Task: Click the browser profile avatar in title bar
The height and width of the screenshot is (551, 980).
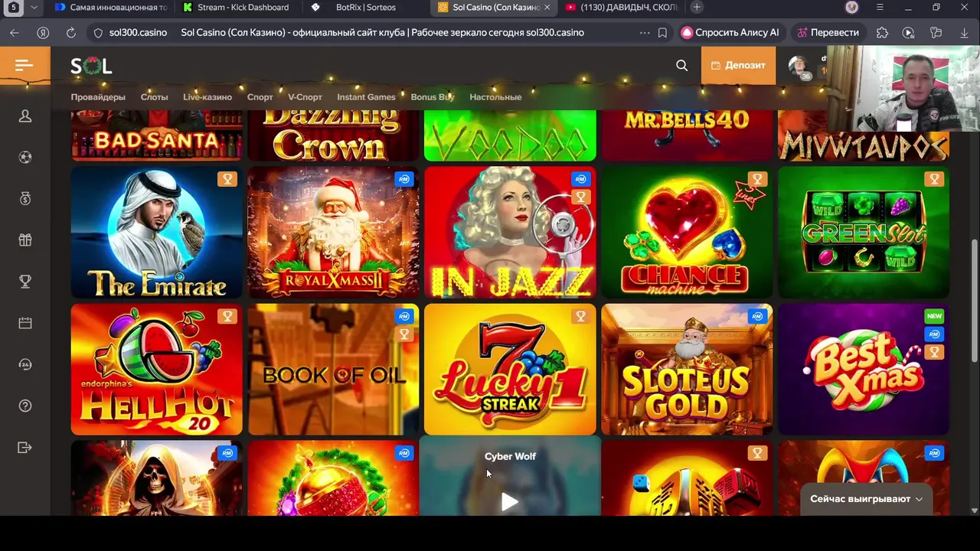Action: (852, 7)
